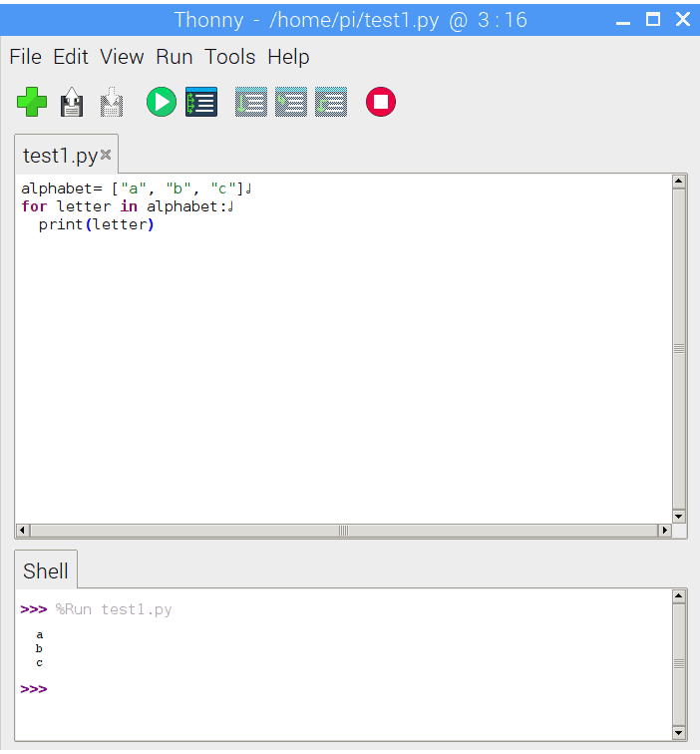The width and height of the screenshot is (700, 754).
Task: Close the Thonny window
Action: point(683,20)
